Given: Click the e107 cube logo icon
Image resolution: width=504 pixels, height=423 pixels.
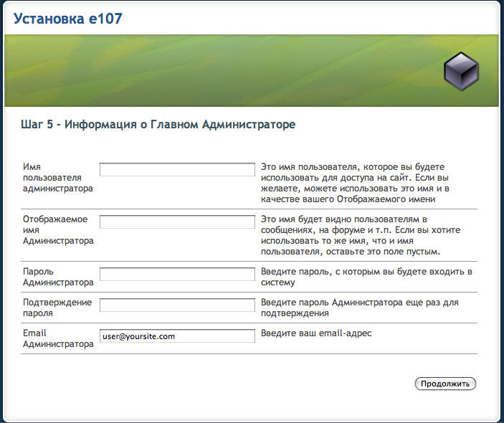Looking at the screenshot, I should [x=460, y=71].
